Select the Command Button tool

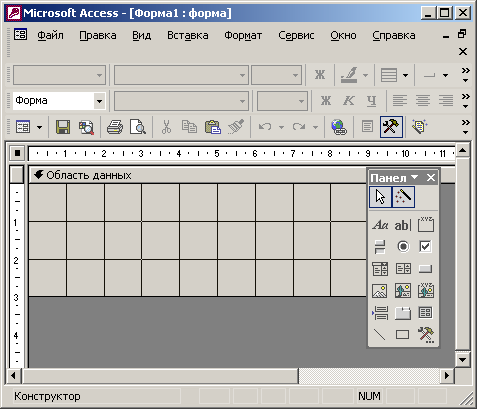(426, 269)
